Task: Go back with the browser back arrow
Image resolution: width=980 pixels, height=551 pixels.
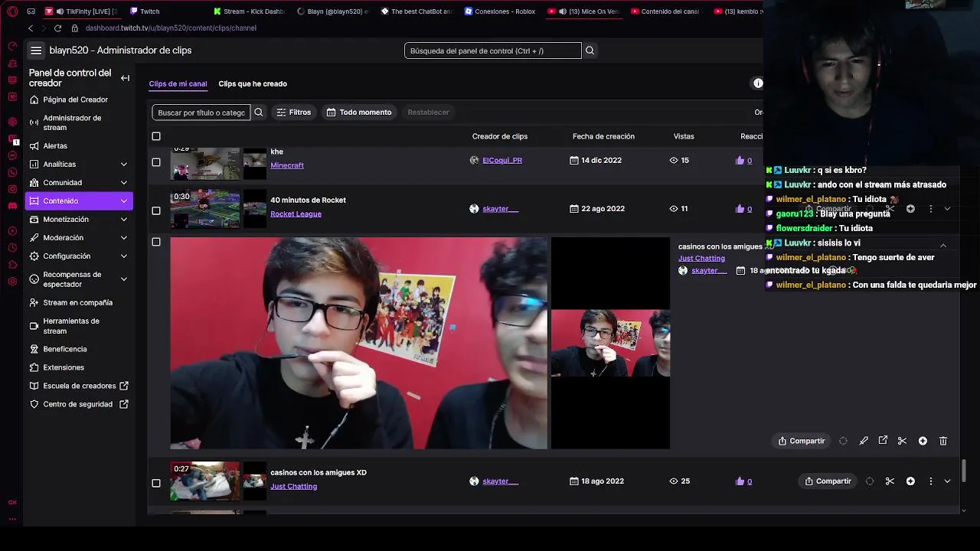Action: (31, 28)
